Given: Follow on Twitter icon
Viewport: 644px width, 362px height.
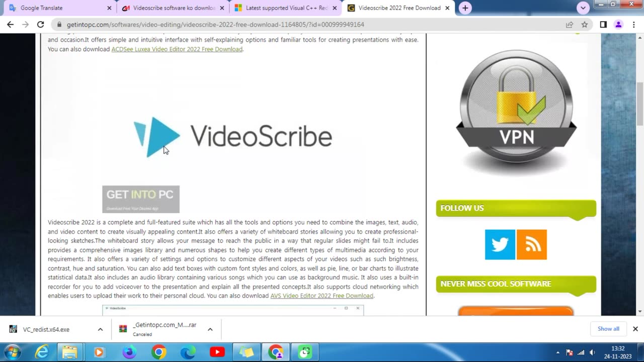Looking at the screenshot, I should pyautogui.click(x=500, y=244).
